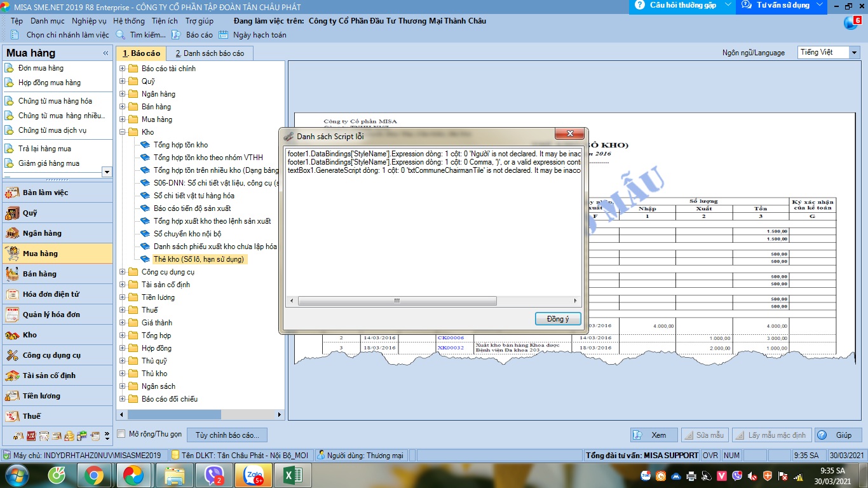Screen dimensions: 868x488
Task: Open Chứng từ mua hàng hóa shortcut
Action: tap(55, 101)
